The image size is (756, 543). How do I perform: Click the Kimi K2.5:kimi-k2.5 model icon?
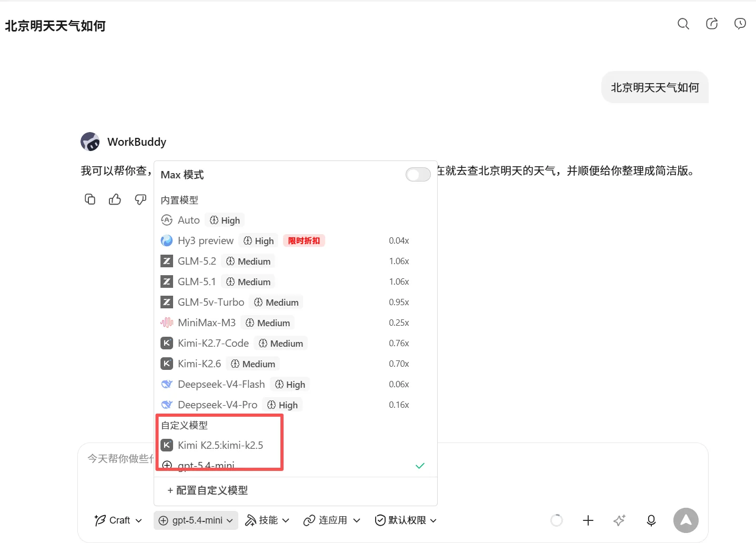coord(167,445)
